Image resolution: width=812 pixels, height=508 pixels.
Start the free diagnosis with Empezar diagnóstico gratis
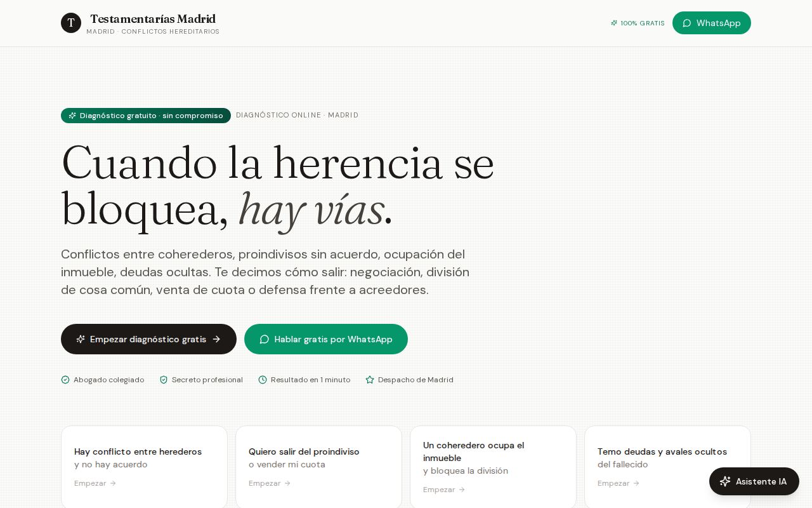pyautogui.click(x=148, y=339)
